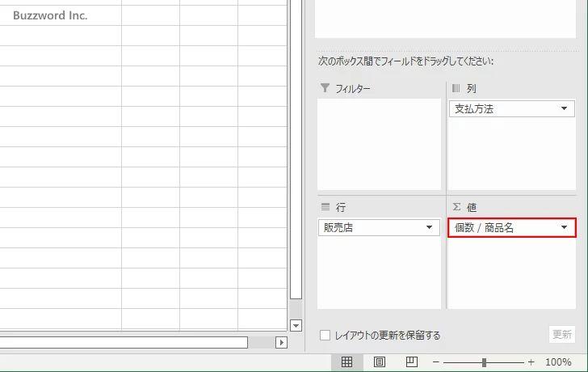The width and height of the screenshot is (588, 372).
Task: Click the 値 area label
Action: click(472, 207)
